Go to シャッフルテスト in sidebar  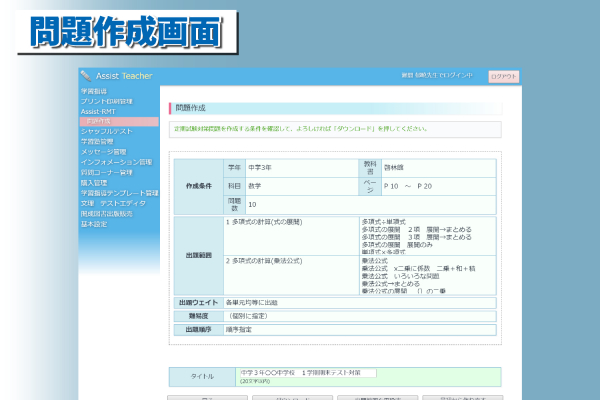[106, 132]
